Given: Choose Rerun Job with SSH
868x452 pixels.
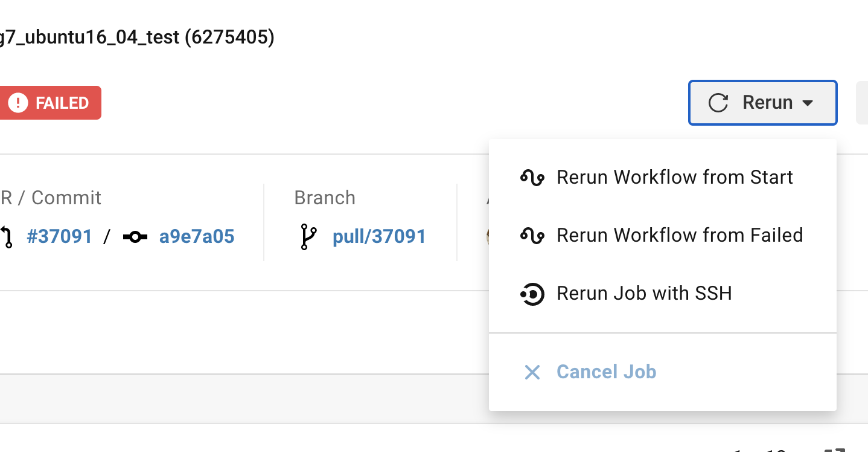Looking at the screenshot, I should coord(643,294).
